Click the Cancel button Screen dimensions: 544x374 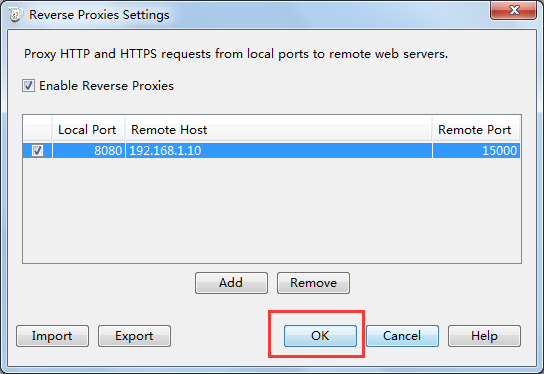(402, 336)
